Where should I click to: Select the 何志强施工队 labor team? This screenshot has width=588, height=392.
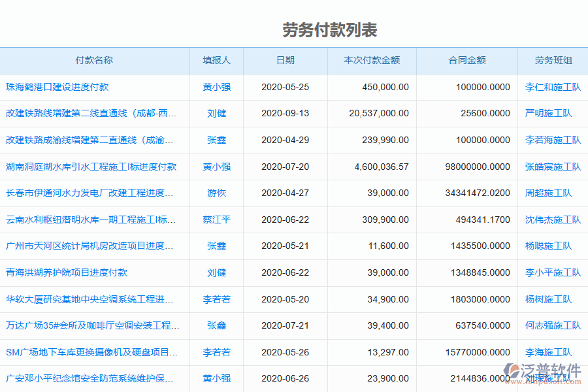pyautogui.click(x=551, y=325)
